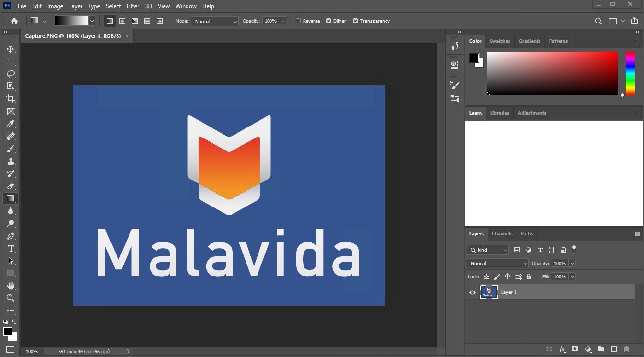Viewport: 644px width, 357px height.
Task: Disable the Dither checkbox
Action: [x=328, y=21]
